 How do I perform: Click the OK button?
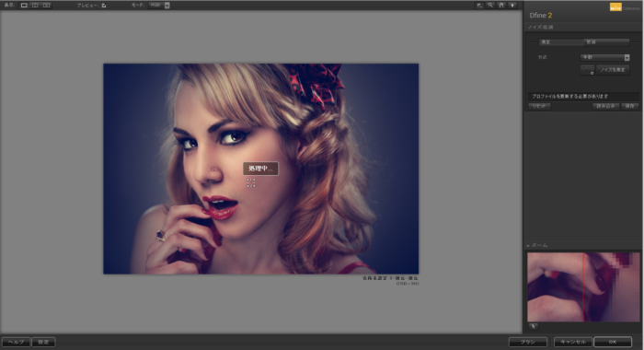(613, 342)
